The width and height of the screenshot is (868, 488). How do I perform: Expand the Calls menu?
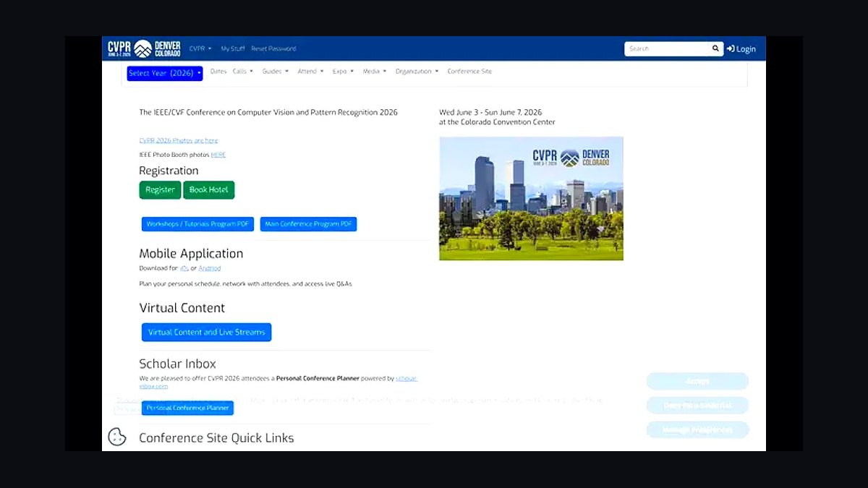click(243, 72)
